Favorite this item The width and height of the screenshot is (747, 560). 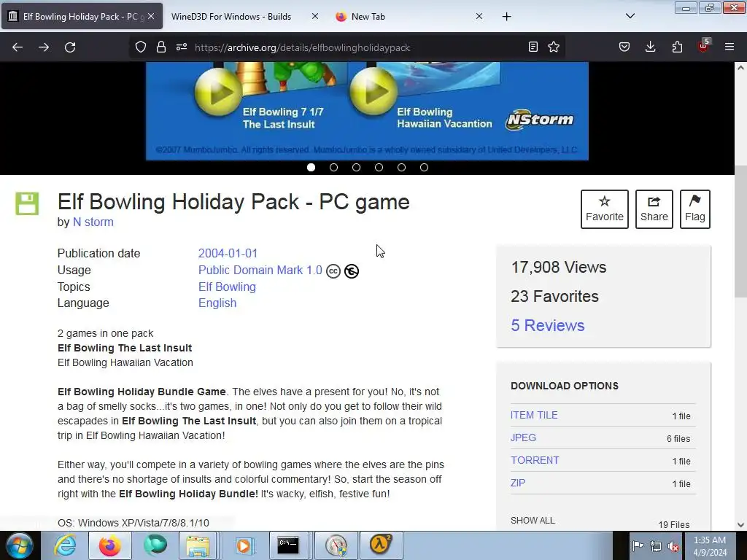point(605,209)
